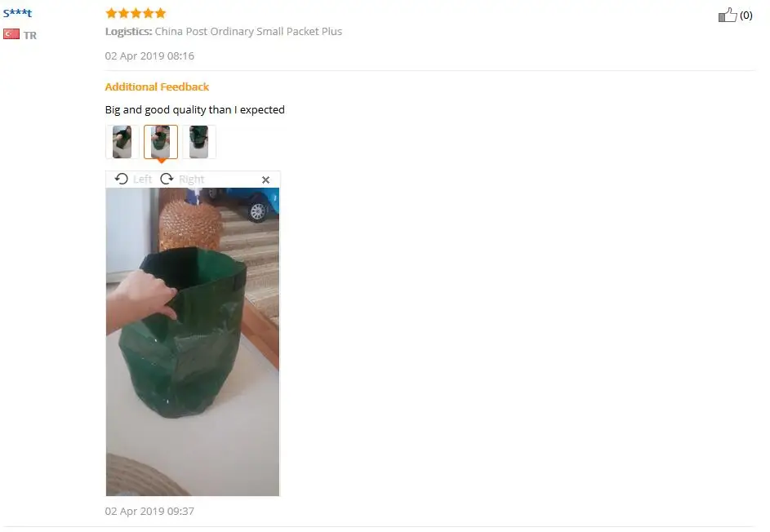Click the review date 02 Apr 2019 08:16
Screen dimensions: 770x532
149,56
